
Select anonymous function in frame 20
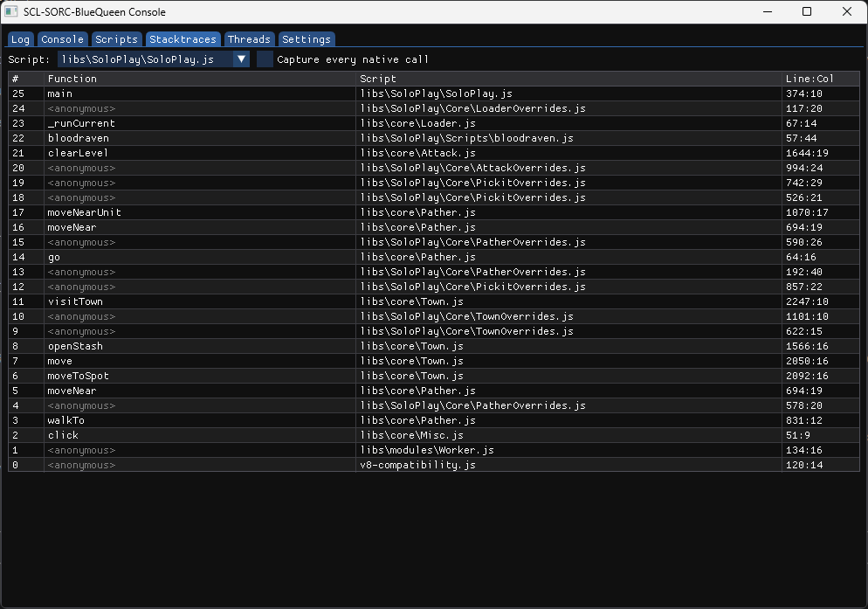coord(81,168)
